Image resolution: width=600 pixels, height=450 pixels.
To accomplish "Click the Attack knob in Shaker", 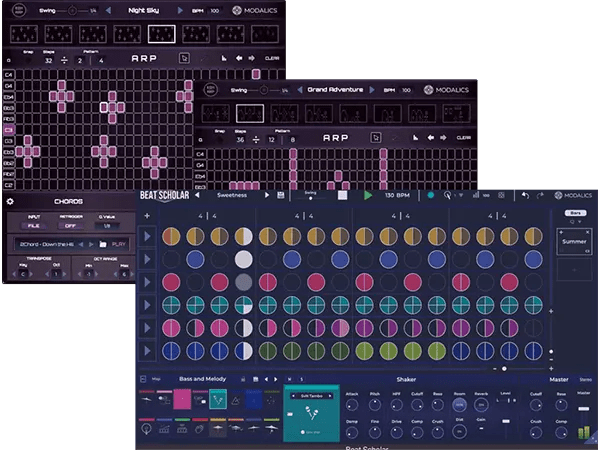I will coord(352,405).
